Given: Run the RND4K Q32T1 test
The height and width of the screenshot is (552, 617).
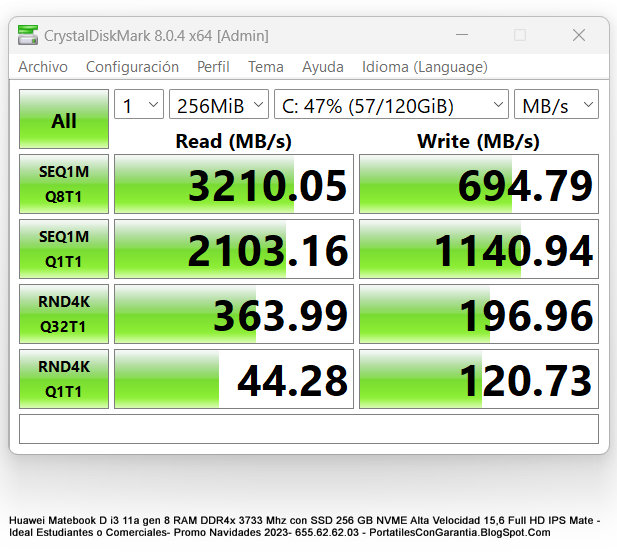Looking at the screenshot, I should pos(64,314).
